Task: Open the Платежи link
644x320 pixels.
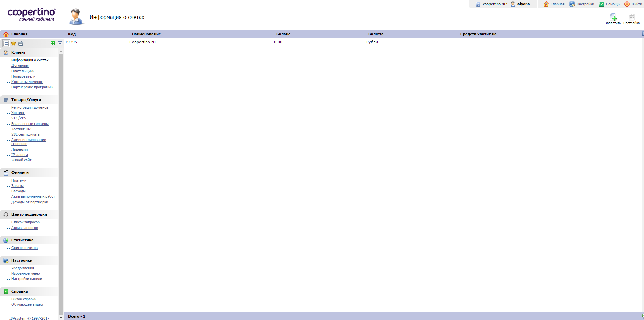Action: point(19,180)
